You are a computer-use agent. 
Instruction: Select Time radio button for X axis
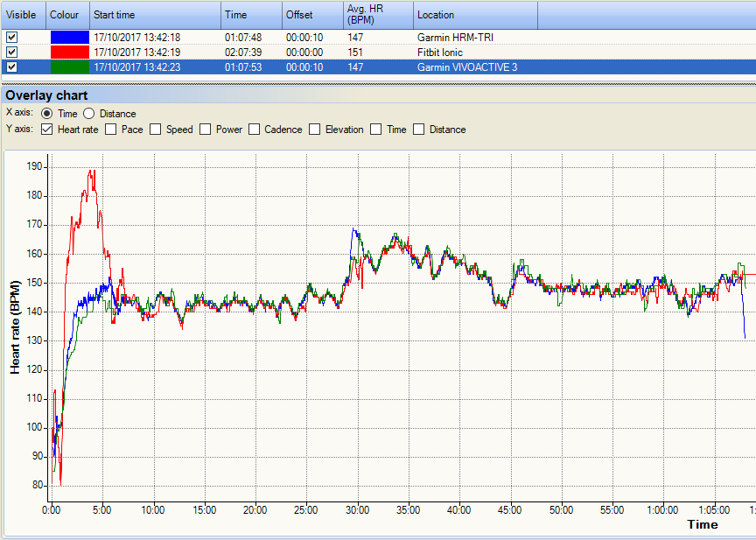[46, 114]
